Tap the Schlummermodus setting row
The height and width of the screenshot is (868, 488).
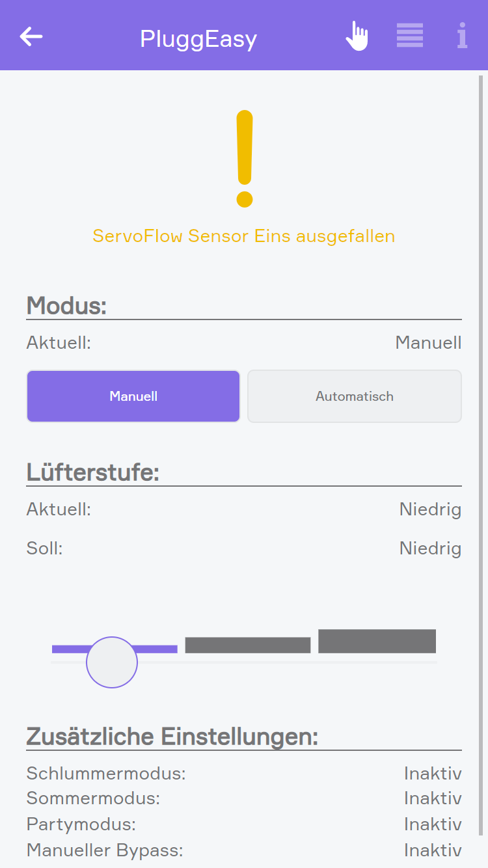[x=244, y=774]
